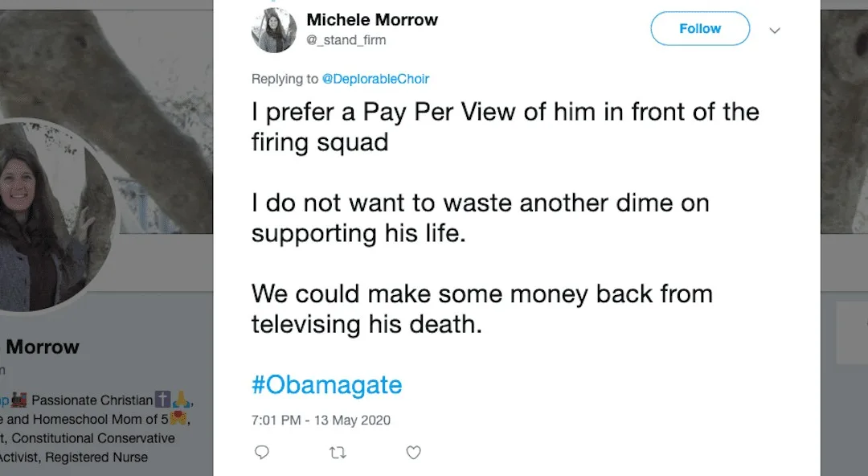Click the reply icon on the tweet
The image size is (868, 476).
(262, 453)
